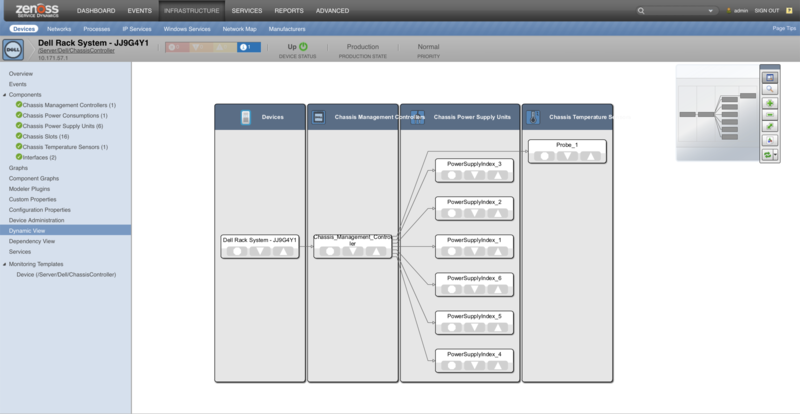Open the graph layout options icon
Image resolution: width=800 pixels, height=414 pixels.
click(x=769, y=140)
